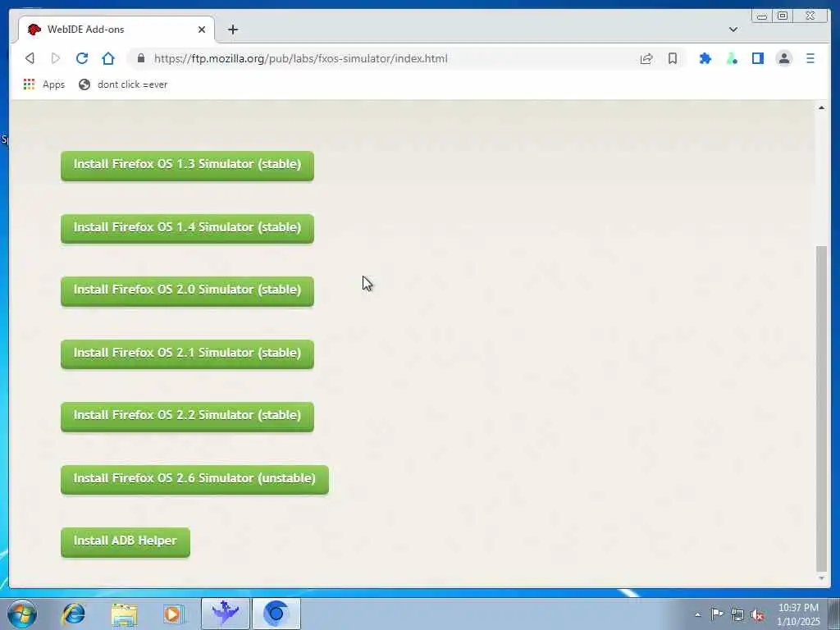Share this page via the share icon

point(646,58)
